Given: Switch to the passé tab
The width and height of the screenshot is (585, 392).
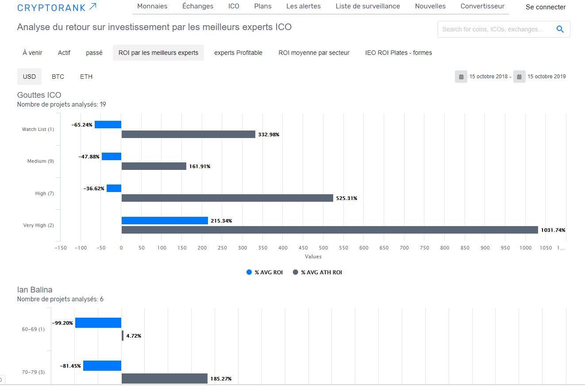Looking at the screenshot, I should click(x=94, y=53).
